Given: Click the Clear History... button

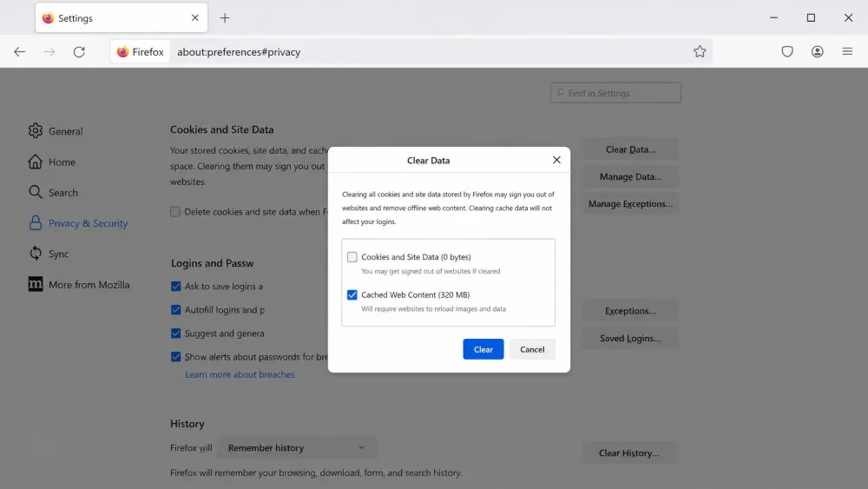Looking at the screenshot, I should [628, 453].
